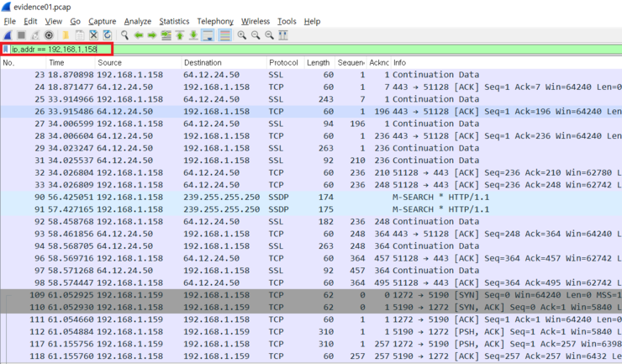Sort by the Length column header
Viewport: 622px width, 364px height.
[319, 63]
